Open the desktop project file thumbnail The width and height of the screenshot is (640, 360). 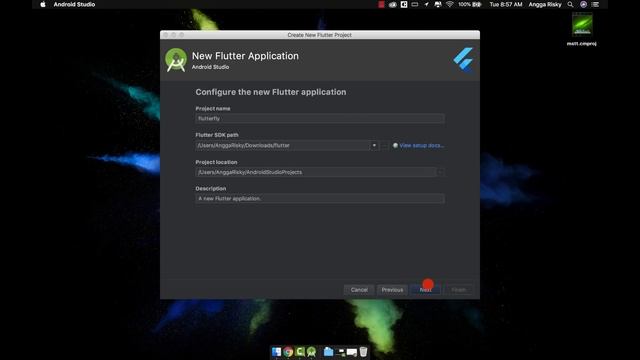tap(582, 24)
